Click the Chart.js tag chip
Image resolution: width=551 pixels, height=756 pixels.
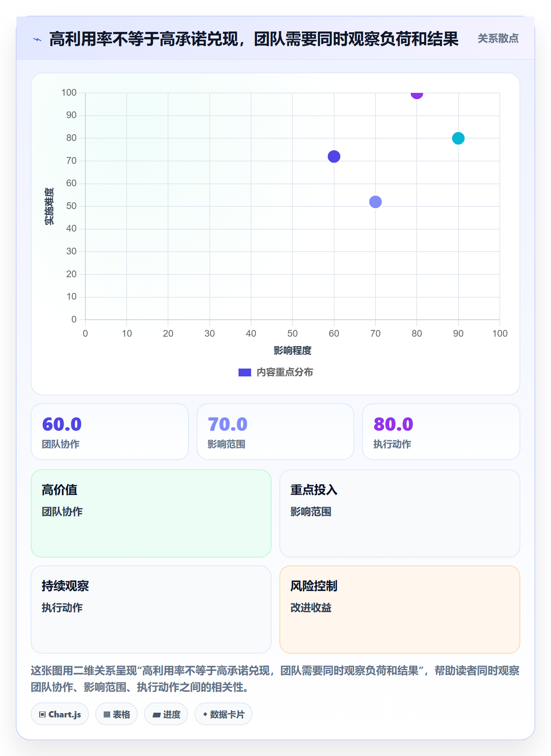60,714
